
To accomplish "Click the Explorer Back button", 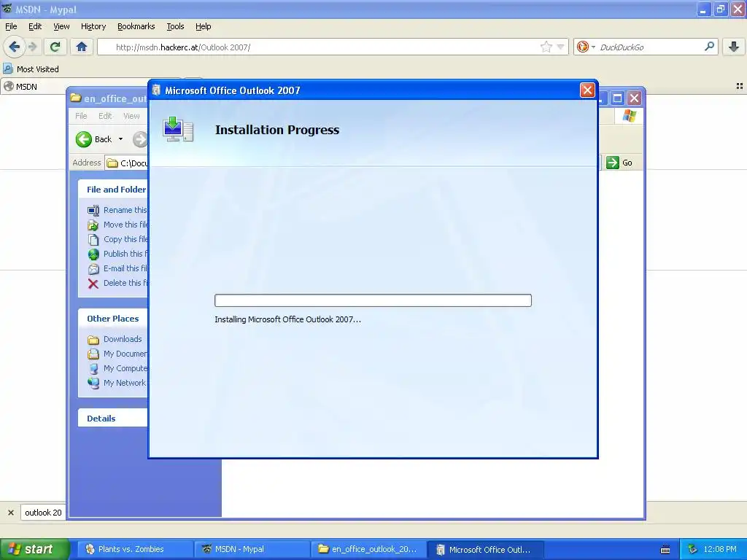I will 94,139.
